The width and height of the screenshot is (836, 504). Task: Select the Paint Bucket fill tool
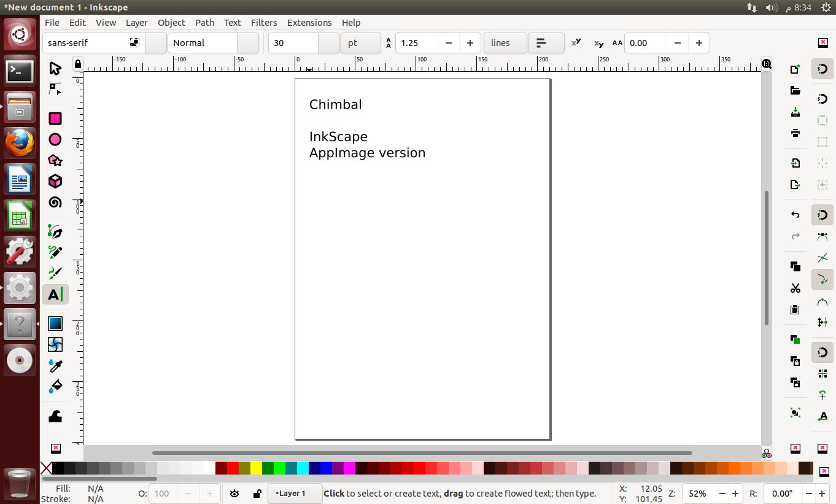coord(55,386)
